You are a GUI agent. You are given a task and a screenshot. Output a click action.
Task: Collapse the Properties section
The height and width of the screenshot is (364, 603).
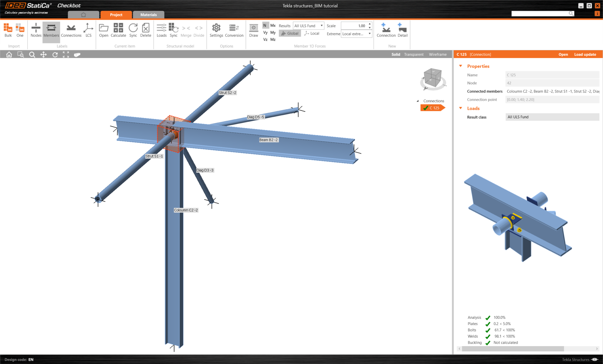[461, 66]
